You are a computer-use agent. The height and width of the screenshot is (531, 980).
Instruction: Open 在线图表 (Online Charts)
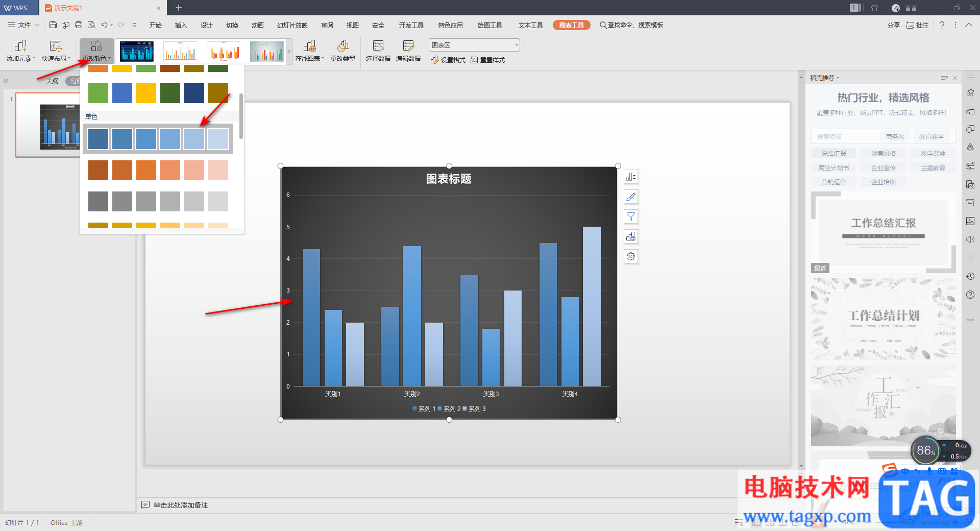click(x=310, y=51)
